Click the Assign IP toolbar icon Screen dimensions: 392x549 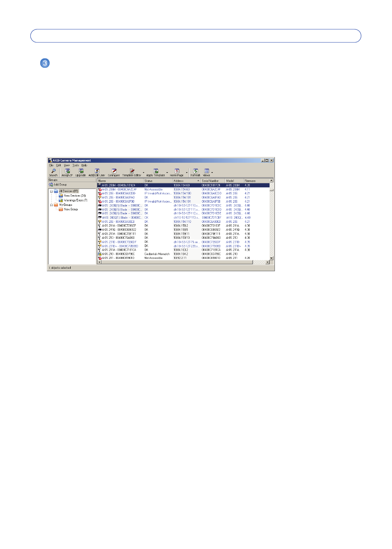(67, 171)
